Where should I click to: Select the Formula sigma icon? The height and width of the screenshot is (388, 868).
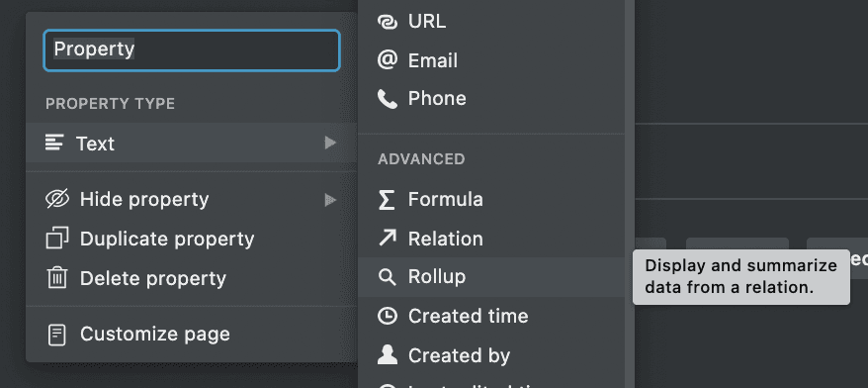click(x=387, y=200)
